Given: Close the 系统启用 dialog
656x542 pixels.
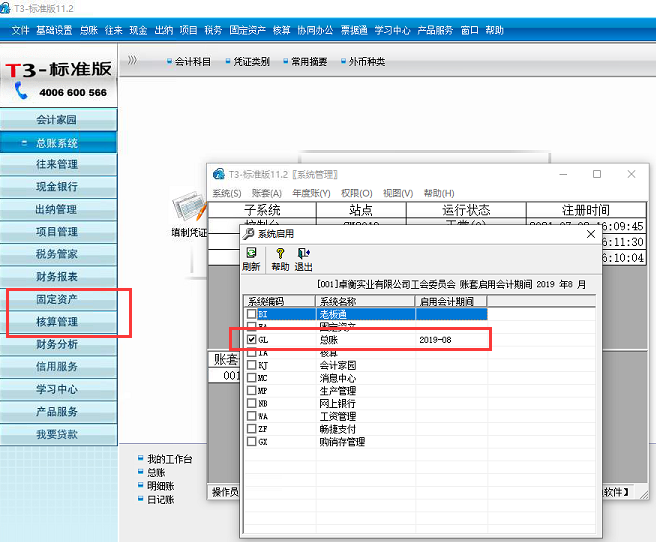Looking at the screenshot, I should coord(591,234).
